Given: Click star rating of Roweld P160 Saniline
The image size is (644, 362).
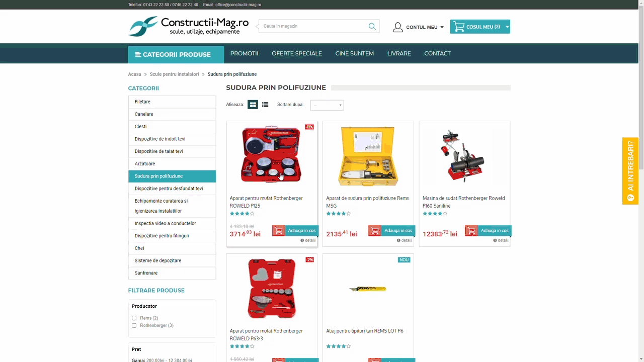Looking at the screenshot, I should point(435,214).
